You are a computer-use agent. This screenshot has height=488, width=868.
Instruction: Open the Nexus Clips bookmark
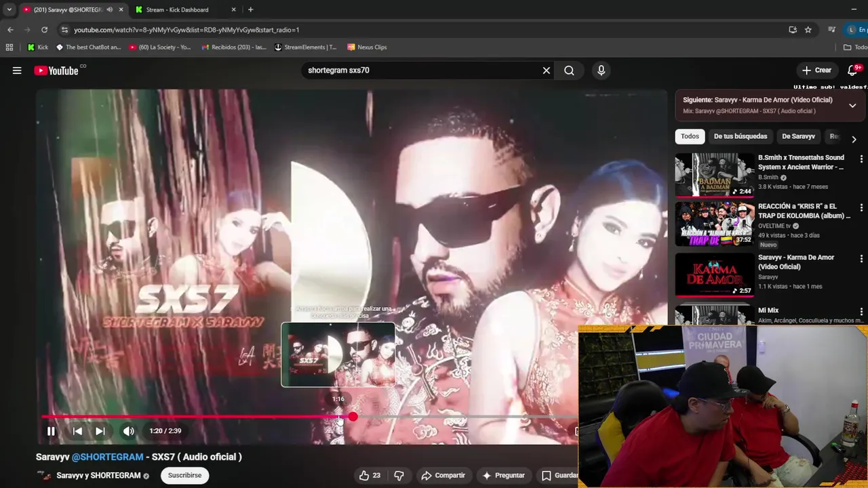tap(367, 47)
